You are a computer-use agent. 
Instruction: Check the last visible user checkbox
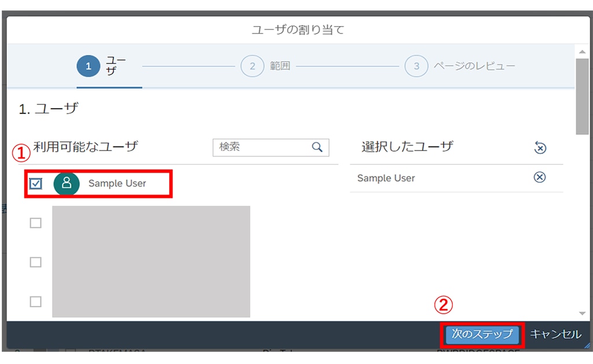(36, 302)
